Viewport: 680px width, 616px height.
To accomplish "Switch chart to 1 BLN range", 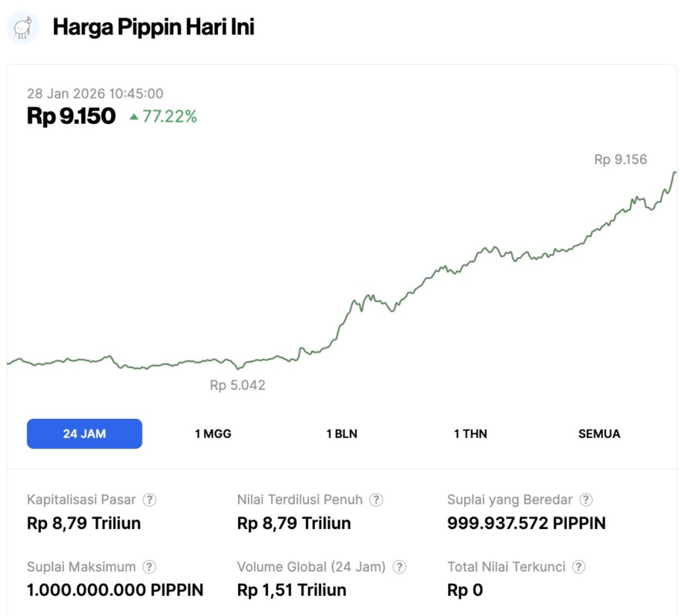I will (341, 434).
